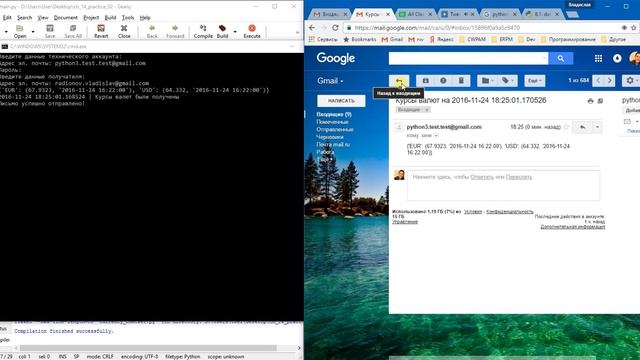Open the Project menu in Geany
The height and width of the screenshot is (360, 640).
(91, 18)
